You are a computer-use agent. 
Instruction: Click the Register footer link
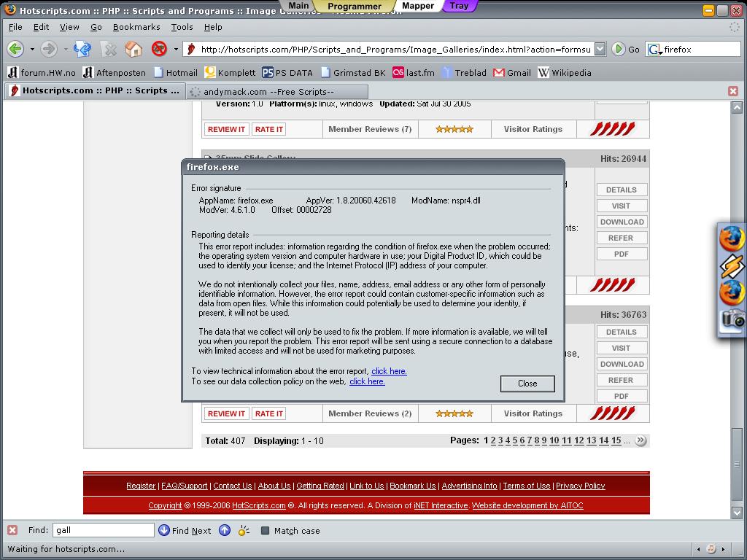tap(141, 486)
